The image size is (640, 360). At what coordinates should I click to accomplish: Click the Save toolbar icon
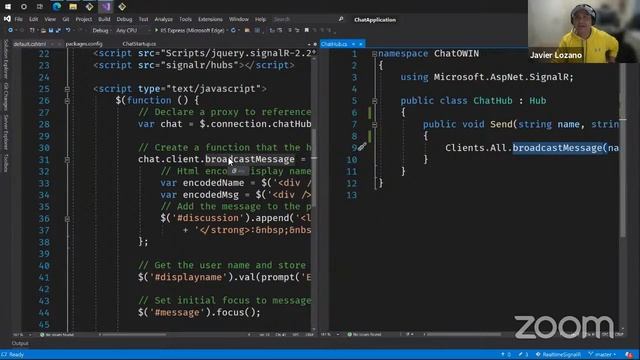click(x=51, y=30)
